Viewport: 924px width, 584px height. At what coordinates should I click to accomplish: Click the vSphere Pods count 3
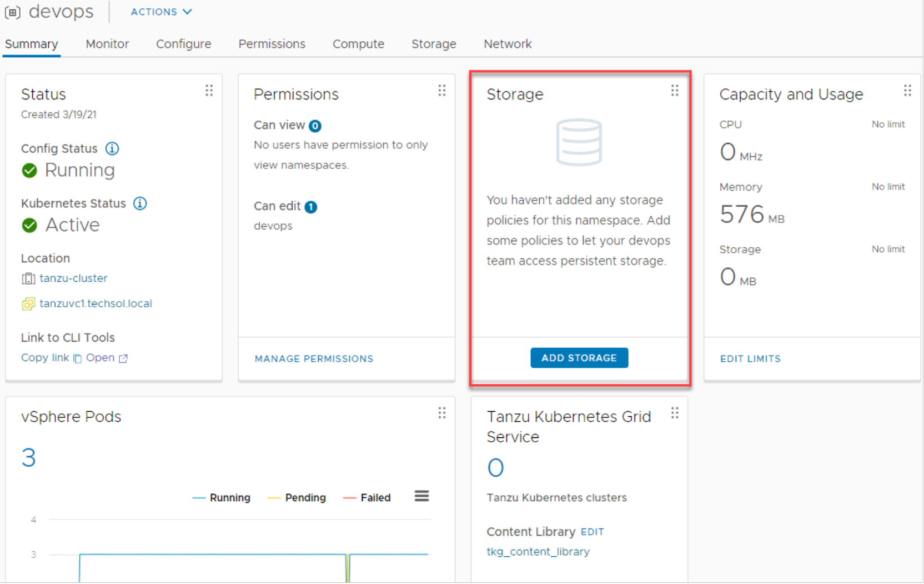tap(28, 458)
